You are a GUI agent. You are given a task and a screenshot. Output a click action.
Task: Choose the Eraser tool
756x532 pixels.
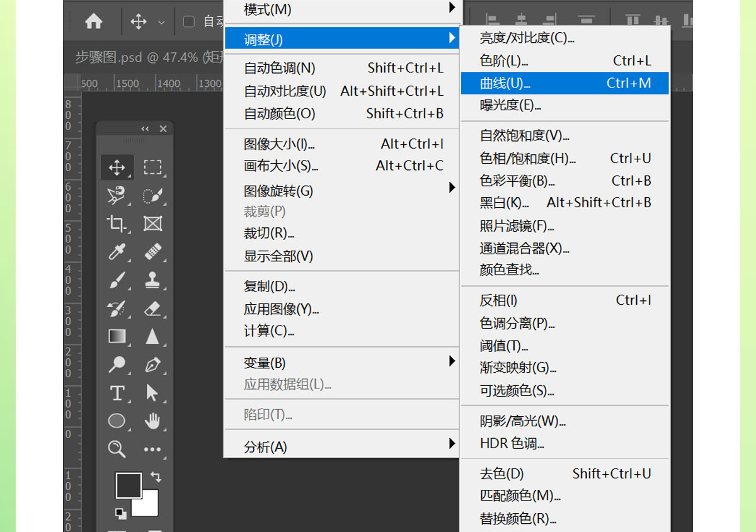(x=152, y=308)
